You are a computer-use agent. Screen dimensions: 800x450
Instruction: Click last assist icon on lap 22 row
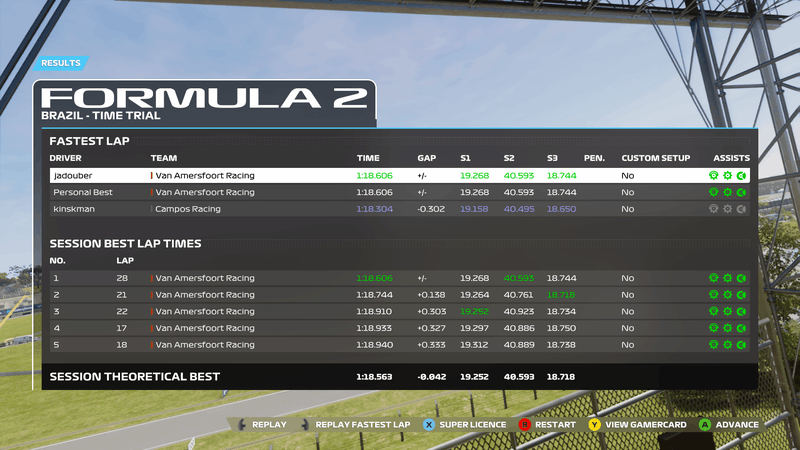coord(741,311)
